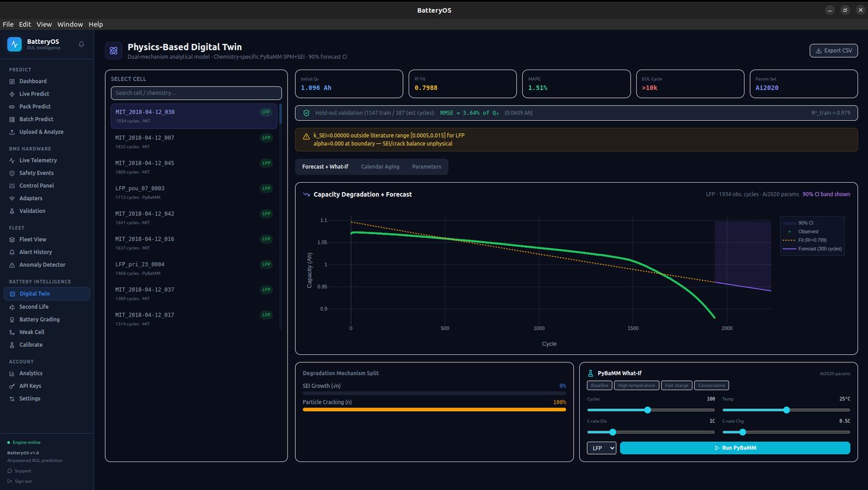Open the Window menu

[70, 24]
